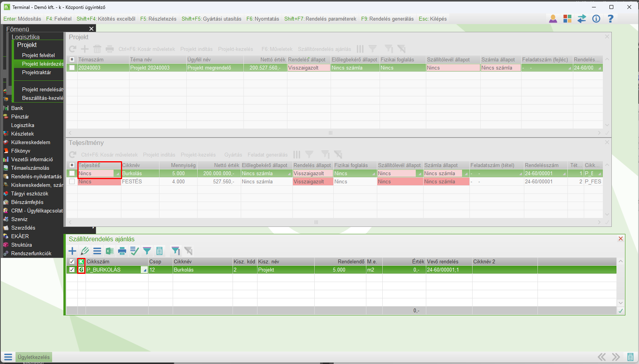Toggle header checkbox in Szállítórendelés ajánlás table

pyautogui.click(x=72, y=261)
